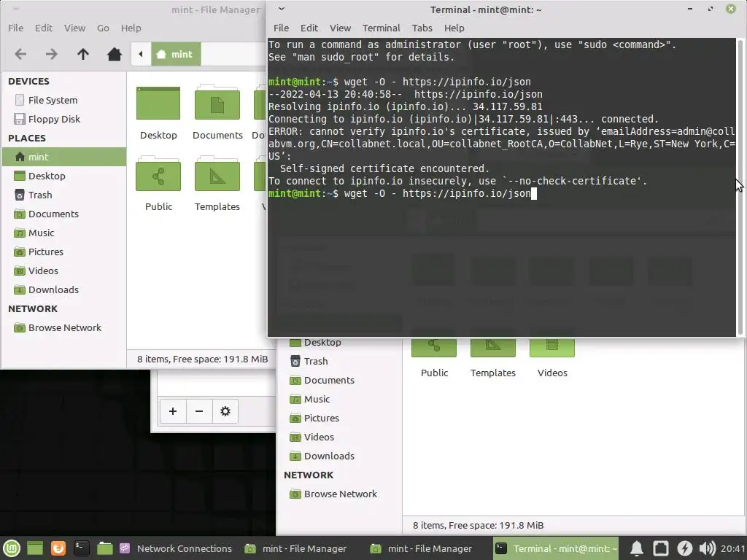Open Downloads place in front File Manager sidebar
747x560 pixels.
53,289
